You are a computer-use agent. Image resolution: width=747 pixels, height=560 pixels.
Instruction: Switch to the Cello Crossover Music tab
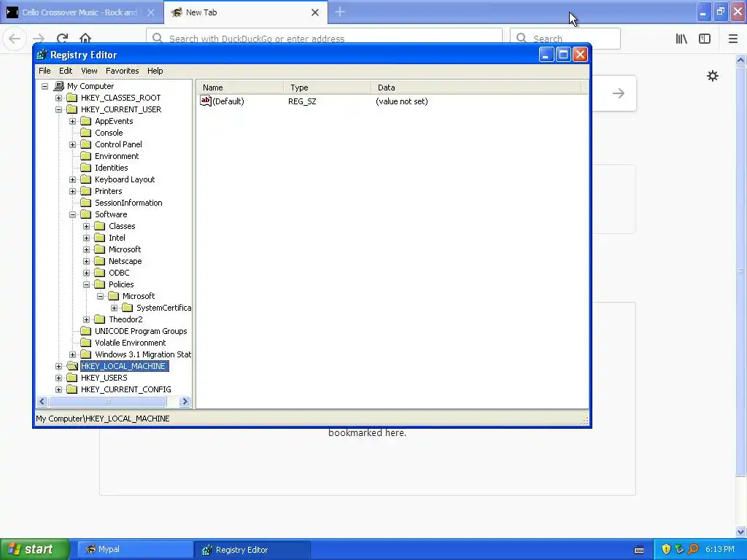[81, 12]
